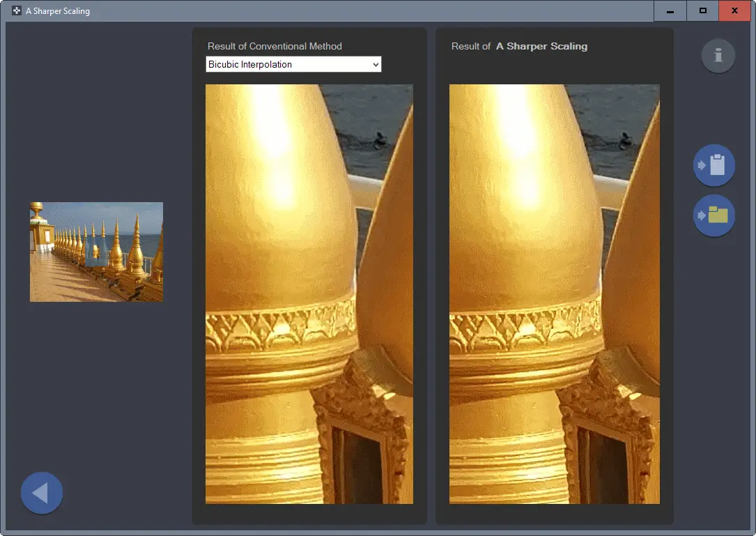This screenshot has height=536, width=756.
Task: Save result to folder icon
Action: [x=714, y=215]
